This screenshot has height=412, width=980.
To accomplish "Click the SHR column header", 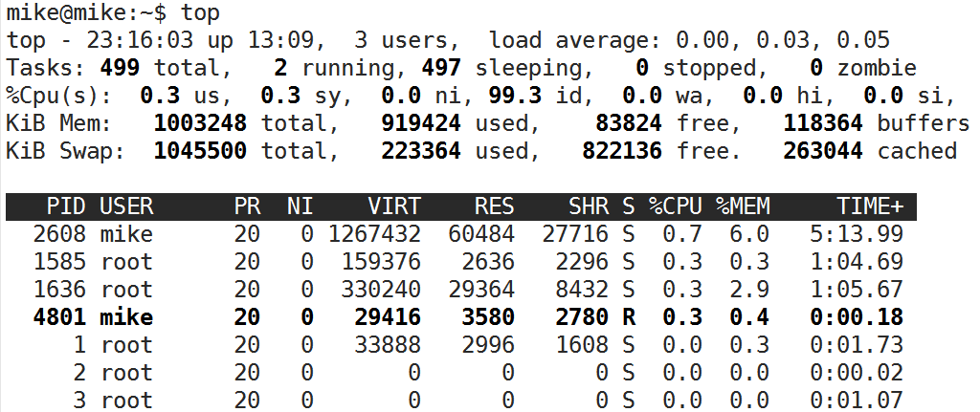I will pyautogui.click(x=589, y=206).
